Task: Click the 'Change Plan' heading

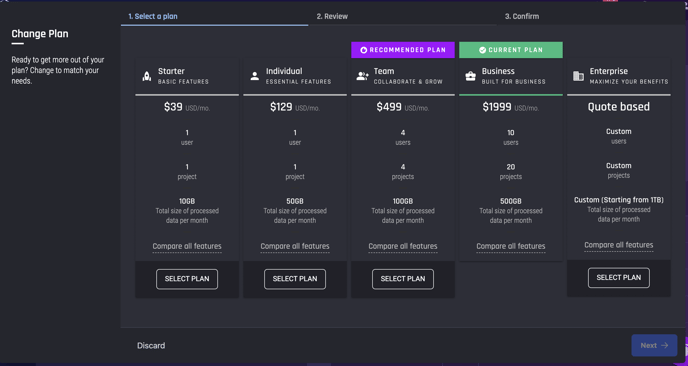Action: pyautogui.click(x=40, y=34)
